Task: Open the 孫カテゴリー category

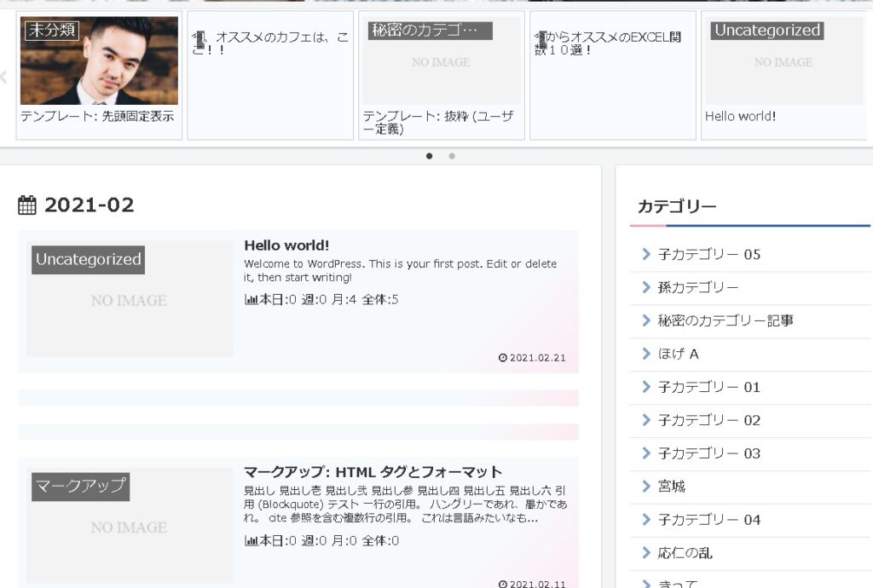Action: (x=698, y=287)
